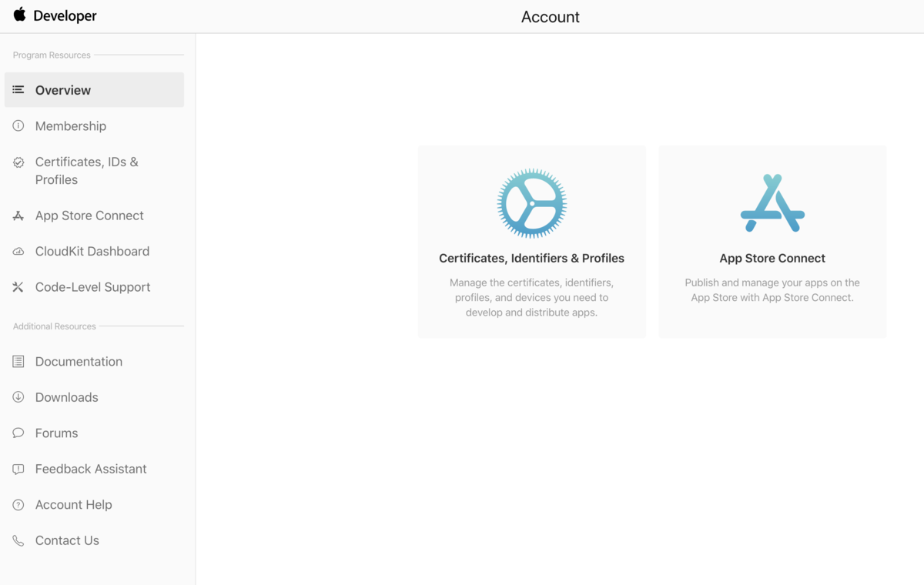Viewport: 924px width, 585px height.
Task: Click the Program Resources section label
Action: (x=52, y=55)
